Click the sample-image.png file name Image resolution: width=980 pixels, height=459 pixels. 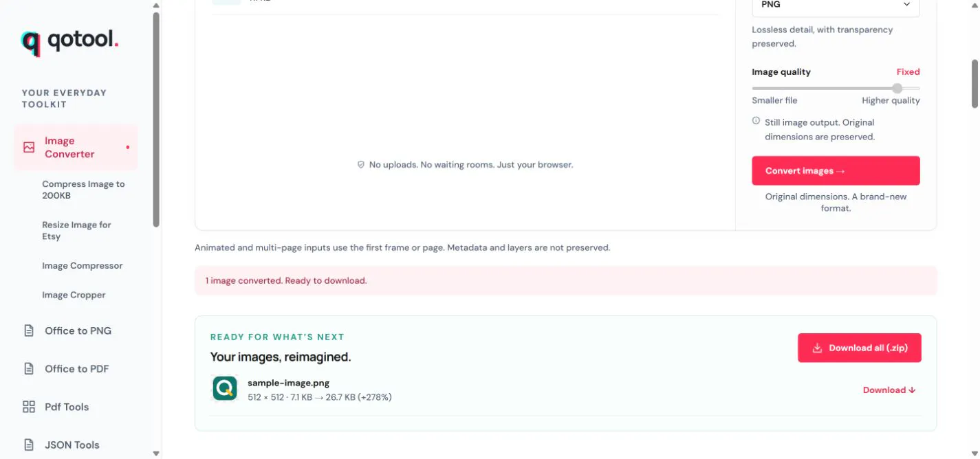pyautogui.click(x=288, y=383)
